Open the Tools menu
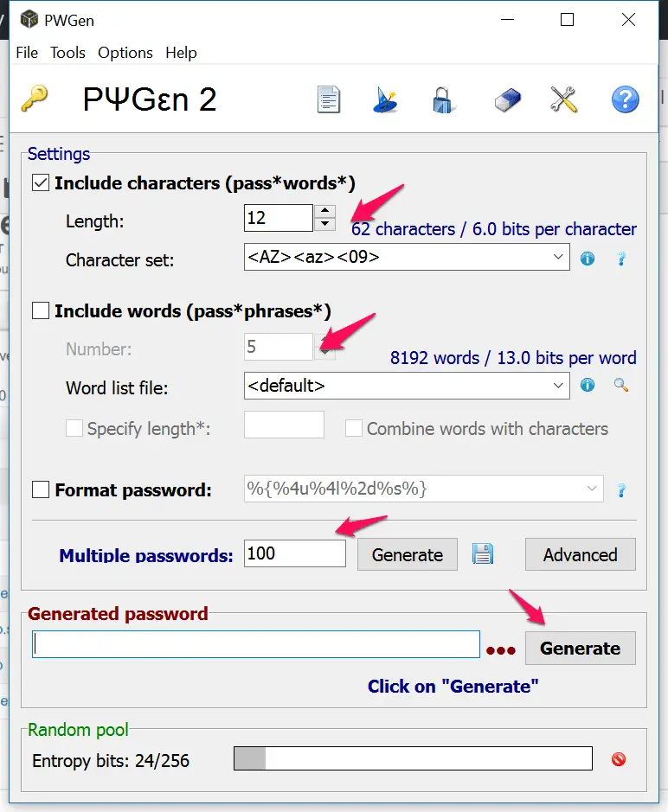The image size is (668, 812). [67, 53]
